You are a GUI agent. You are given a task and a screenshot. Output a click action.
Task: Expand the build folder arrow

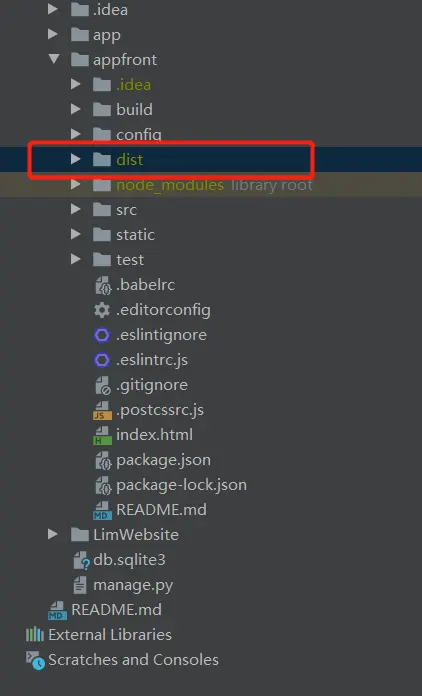click(x=76, y=109)
